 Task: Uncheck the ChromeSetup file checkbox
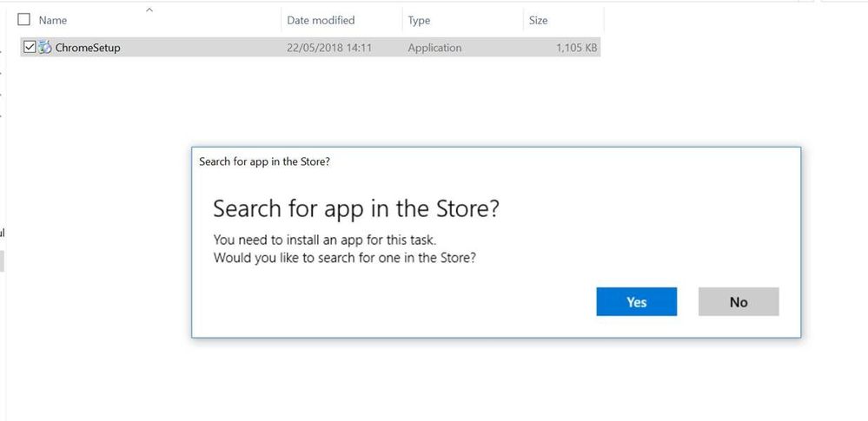(30, 48)
